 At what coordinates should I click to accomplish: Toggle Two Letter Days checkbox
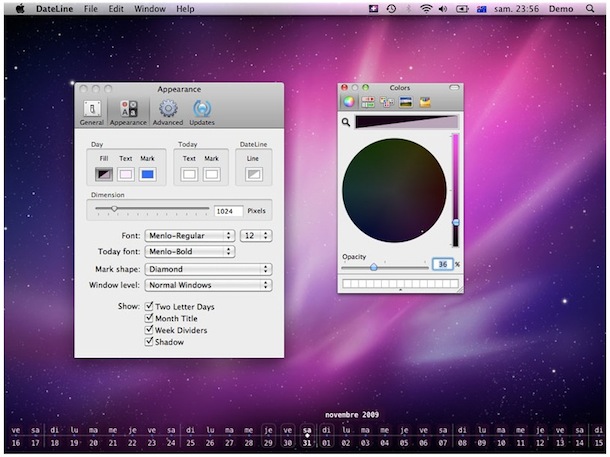149,306
